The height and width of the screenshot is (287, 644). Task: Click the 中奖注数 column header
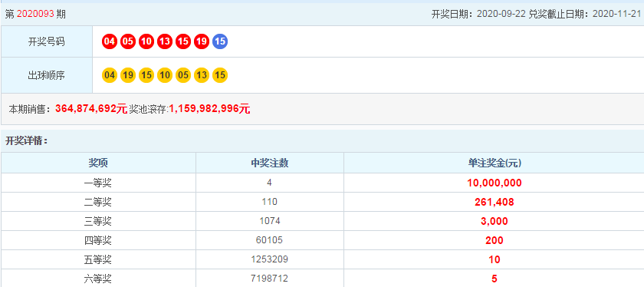point(270,163)
